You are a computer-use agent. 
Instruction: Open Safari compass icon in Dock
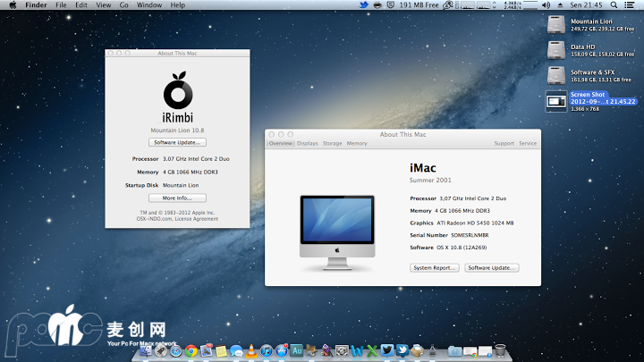[176, 351]
